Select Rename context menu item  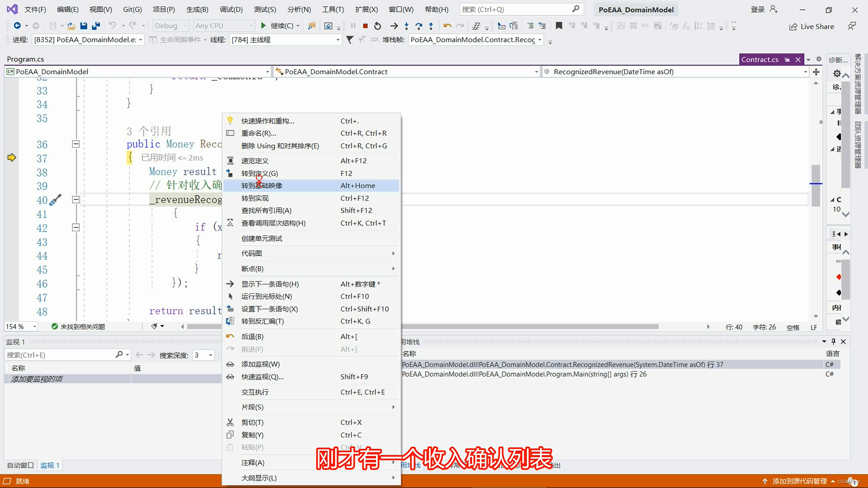(311, 133)
